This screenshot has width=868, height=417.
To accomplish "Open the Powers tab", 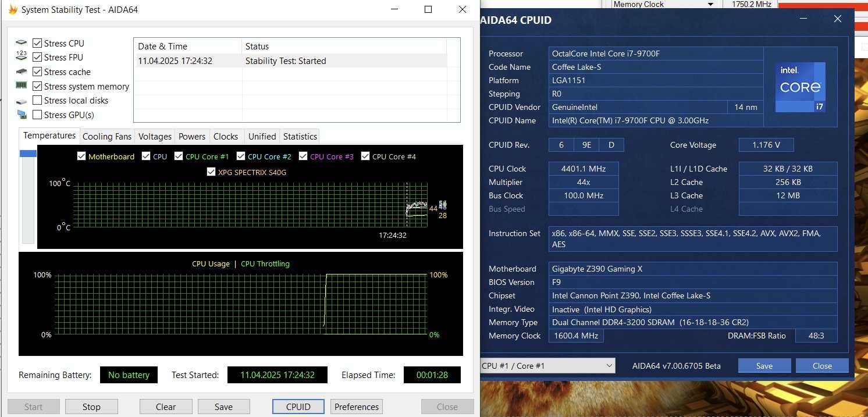I will coord(192,136).
